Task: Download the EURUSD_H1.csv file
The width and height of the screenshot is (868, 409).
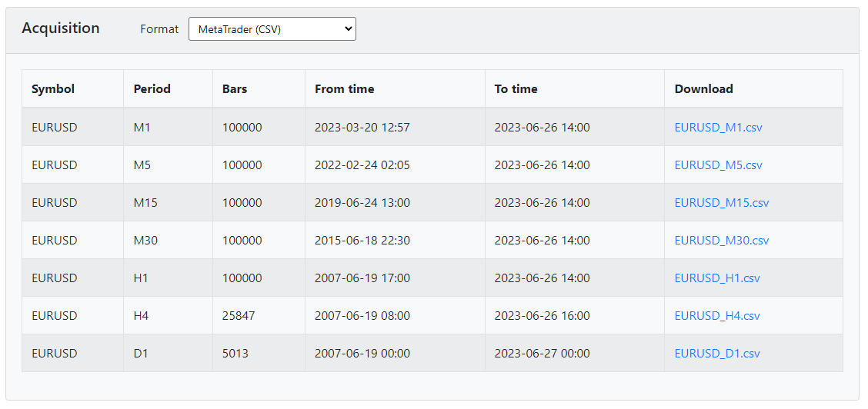Action: click(x=717, y=278)
